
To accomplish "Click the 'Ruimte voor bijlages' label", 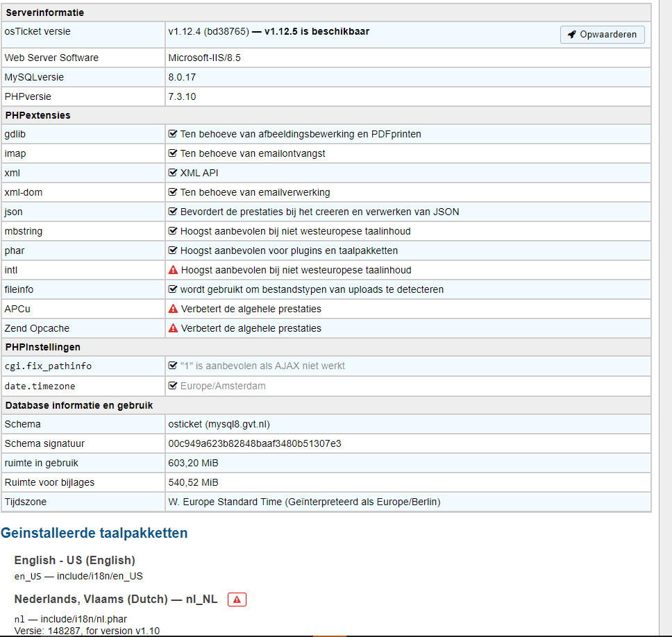I will (49, 482).
